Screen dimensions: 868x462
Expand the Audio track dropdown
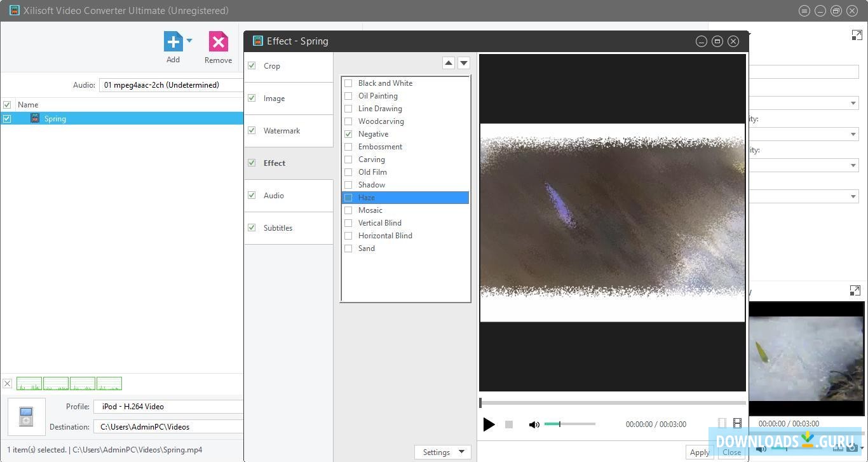[170, 85]
